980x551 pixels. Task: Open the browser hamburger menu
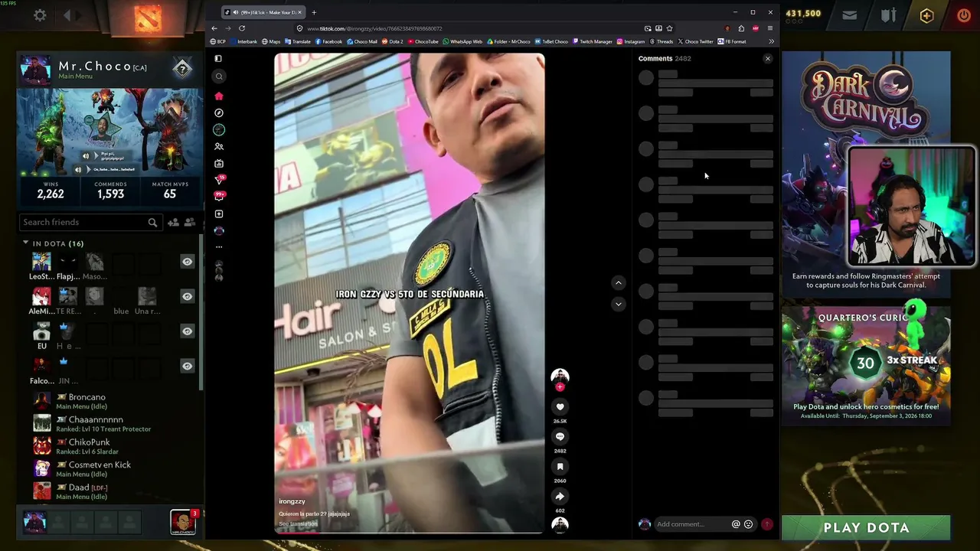pos(770,28)
